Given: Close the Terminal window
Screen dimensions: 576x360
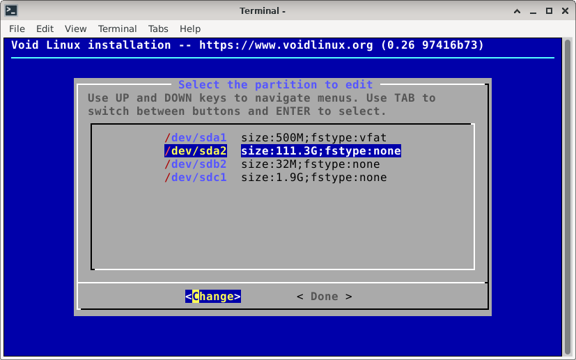Looking at the screenshot, I should coord(565,11).
